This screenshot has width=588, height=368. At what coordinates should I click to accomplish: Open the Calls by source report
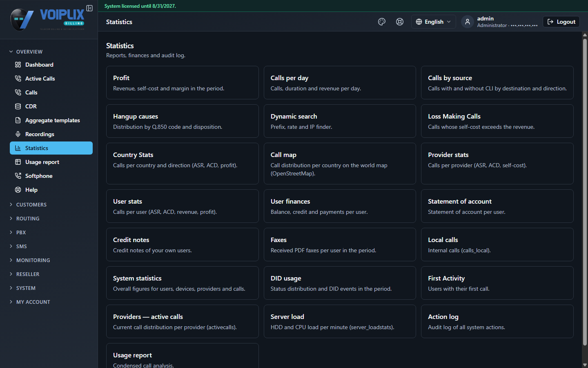pos(497,83)
